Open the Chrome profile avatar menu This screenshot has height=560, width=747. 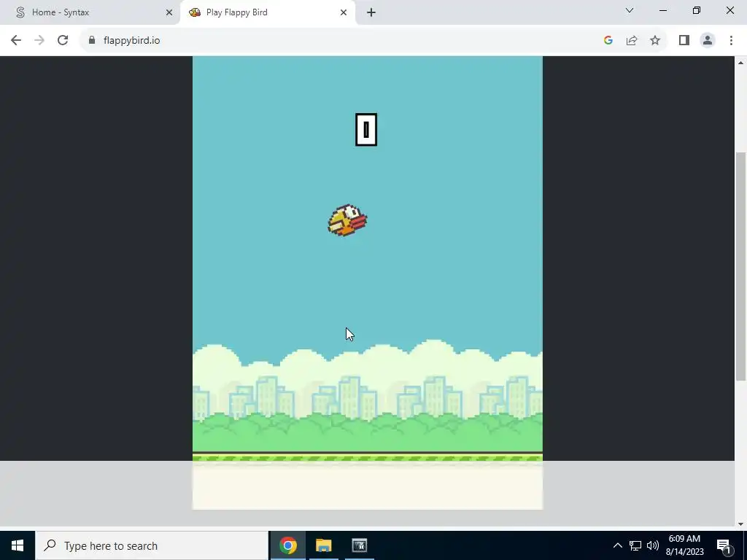pos(708,41)
